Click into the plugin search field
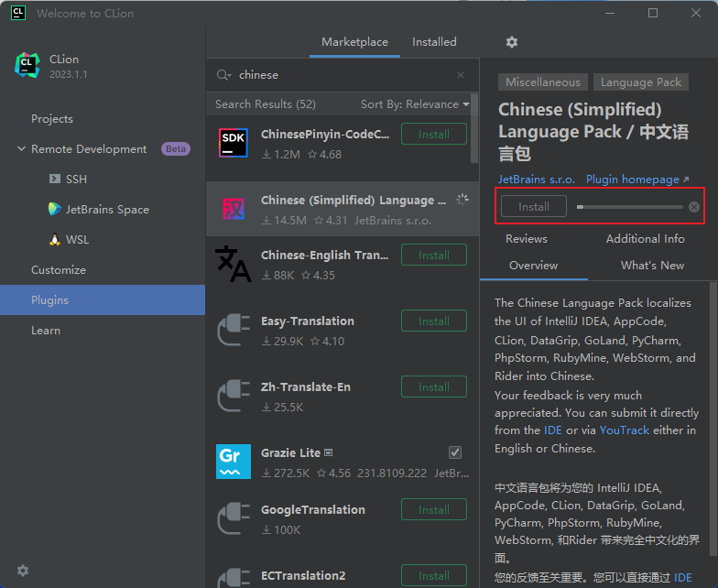 tap(343, 75)
